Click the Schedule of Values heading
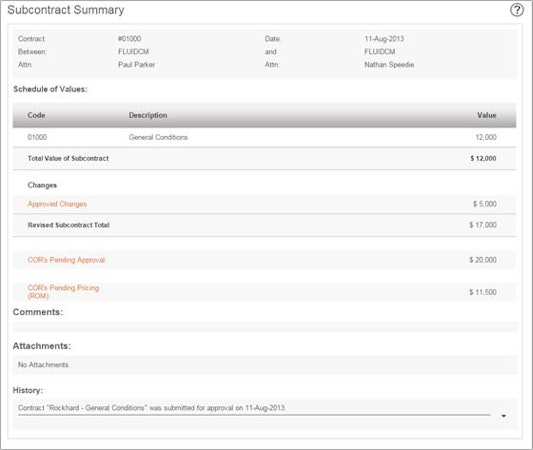Screen dimensions: 533x450 [x=50, y=89]
